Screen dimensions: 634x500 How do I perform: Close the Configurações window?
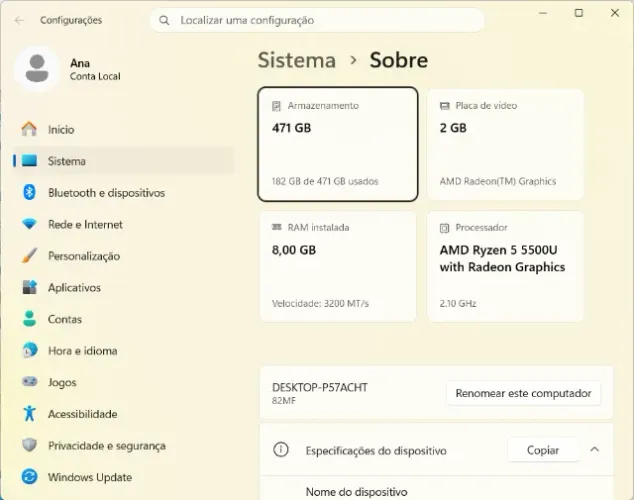[x=615, y=13]
